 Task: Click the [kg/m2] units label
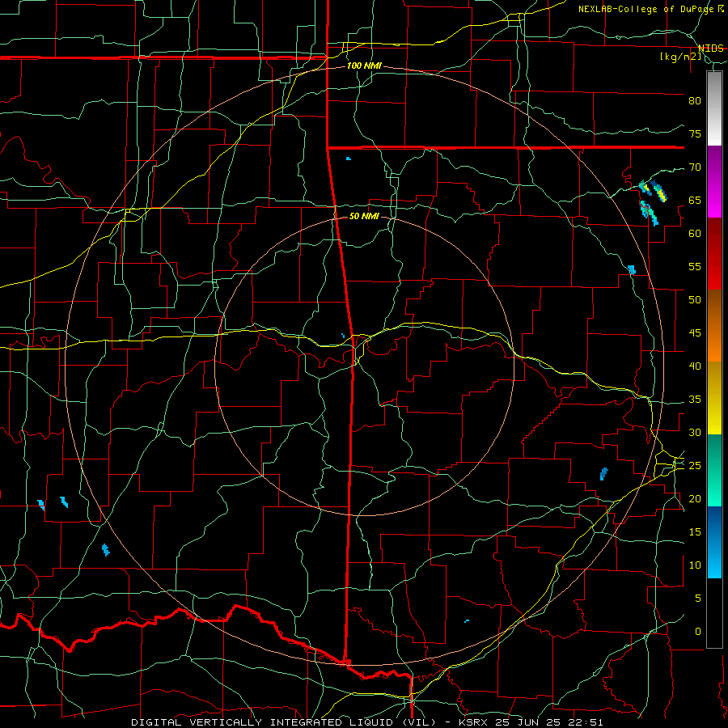681,57
